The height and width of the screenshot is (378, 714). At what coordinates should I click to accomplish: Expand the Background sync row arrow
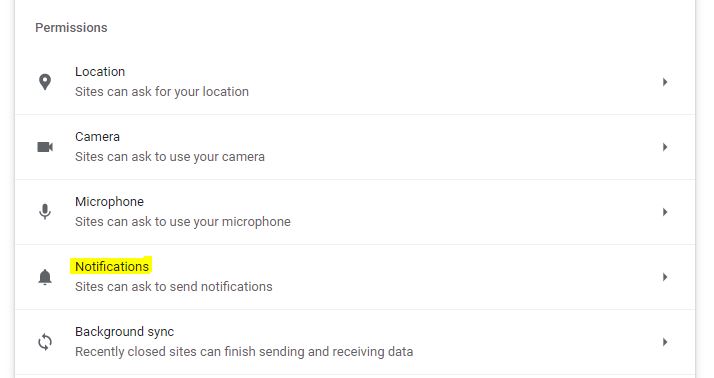[665, 342]
